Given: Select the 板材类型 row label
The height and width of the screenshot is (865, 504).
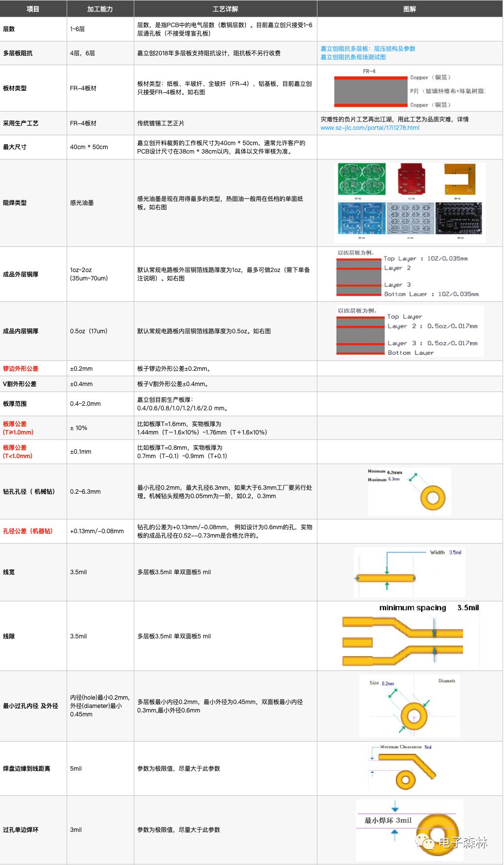Looking at the screenshot, I should [15, 88].
